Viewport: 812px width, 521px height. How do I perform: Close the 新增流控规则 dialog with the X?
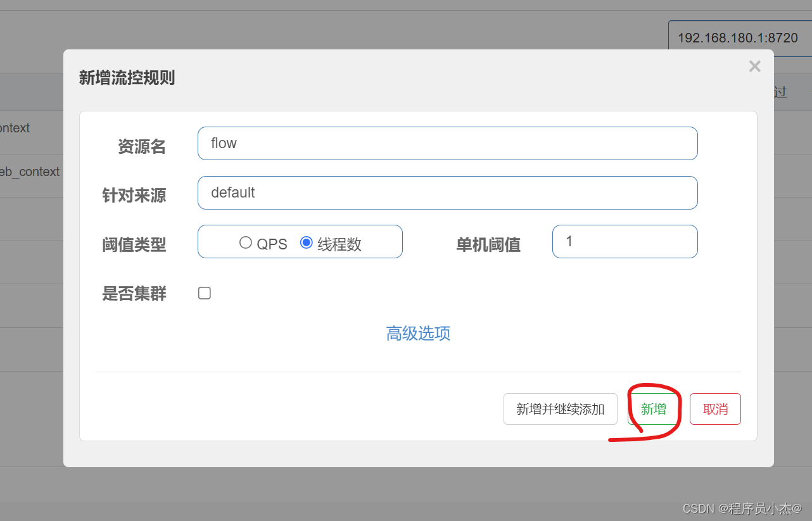754,66
